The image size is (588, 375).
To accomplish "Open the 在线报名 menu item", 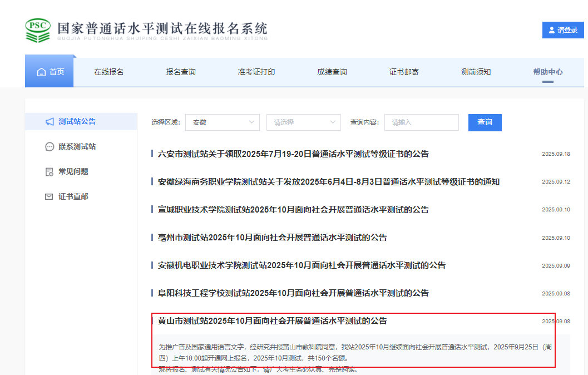I will [108, 72].
